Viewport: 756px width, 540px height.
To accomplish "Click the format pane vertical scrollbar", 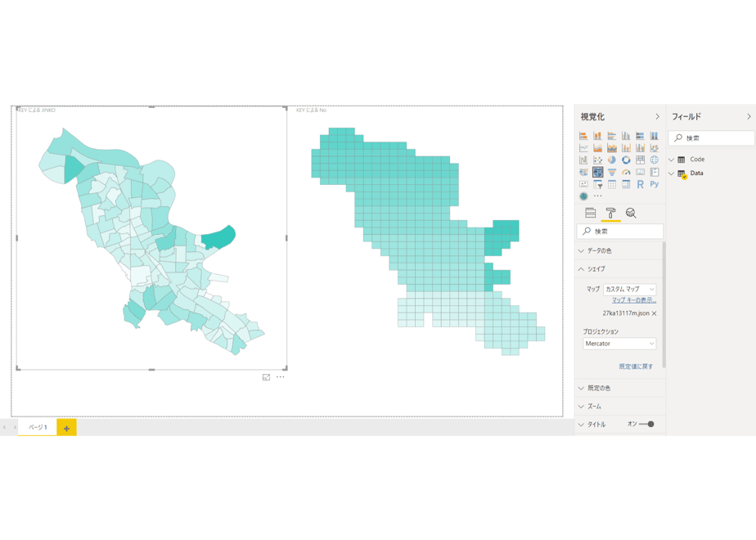I will 664,304.
